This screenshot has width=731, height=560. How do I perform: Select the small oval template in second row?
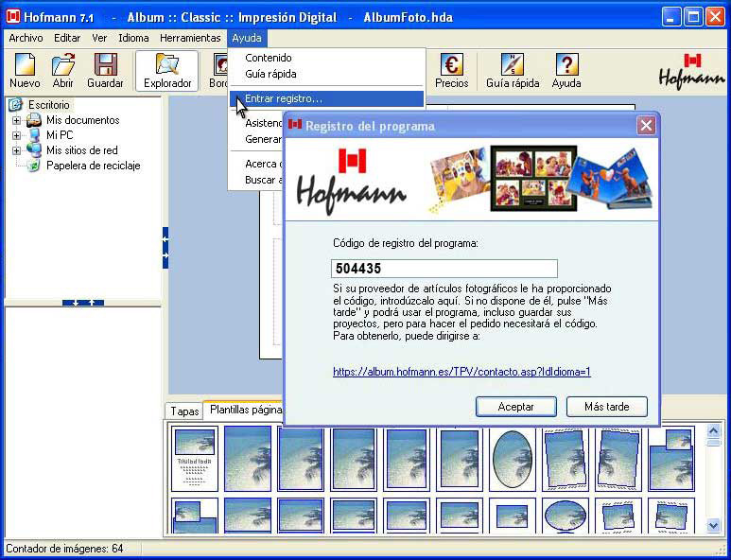point(566,516)
